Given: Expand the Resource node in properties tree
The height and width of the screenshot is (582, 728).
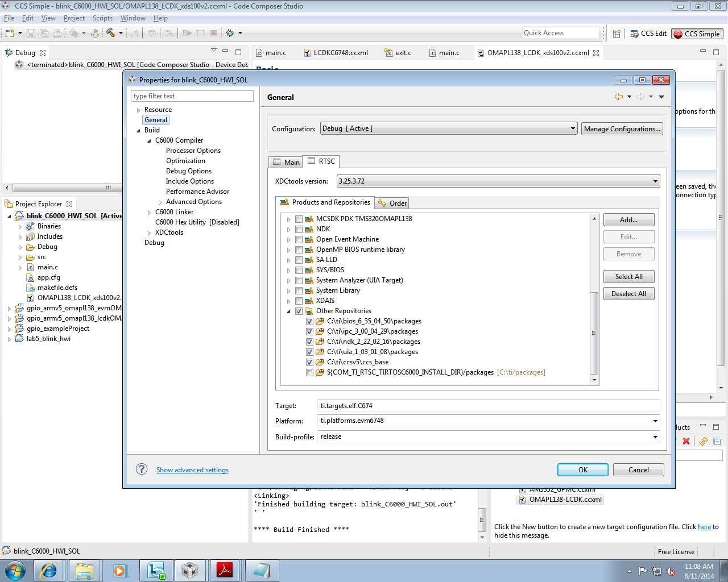Looking at the screenshot, I should tap(138, 110).
